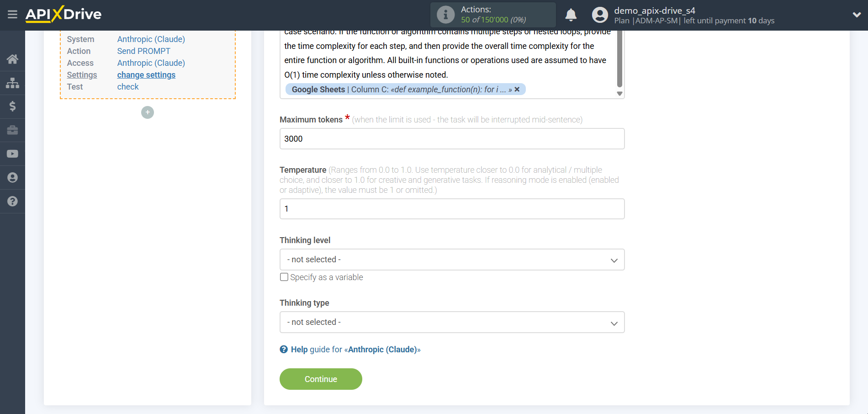Open the change settings link

146,75
